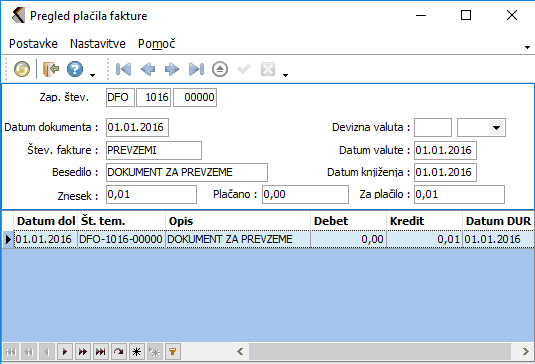The image size is (535, 364).
Task: Close the Pregled plačila fakture window
Action: pyautogui.click(x=512, y=15)
